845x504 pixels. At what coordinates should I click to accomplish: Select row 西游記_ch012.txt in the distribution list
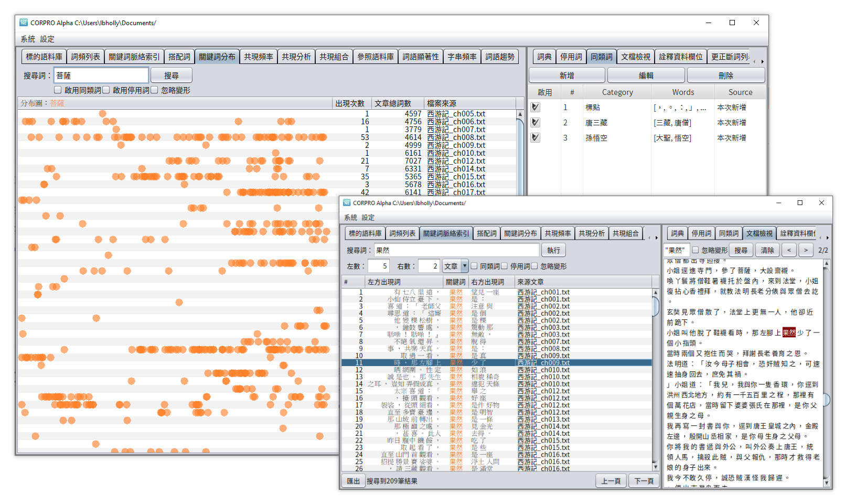tap(268, 161)
